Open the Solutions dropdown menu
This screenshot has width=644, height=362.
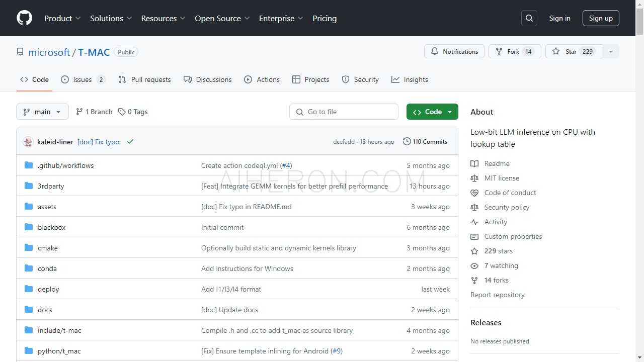click(x=111, y=18)
